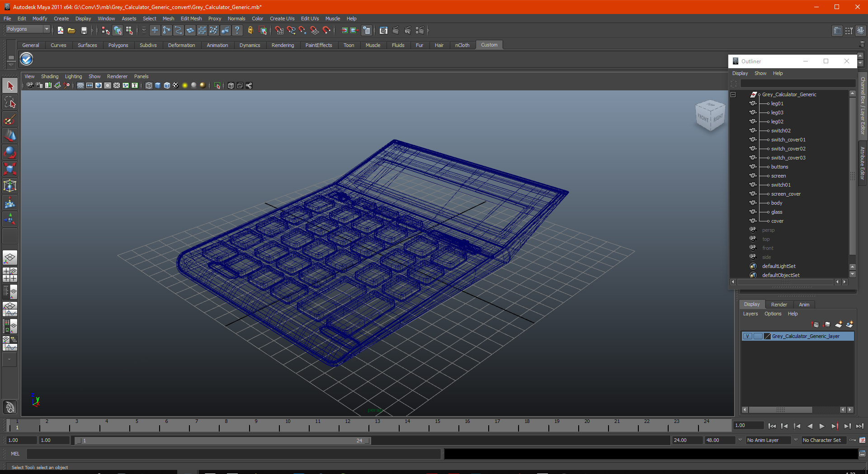Switch to the Anim layer tab

804,305
